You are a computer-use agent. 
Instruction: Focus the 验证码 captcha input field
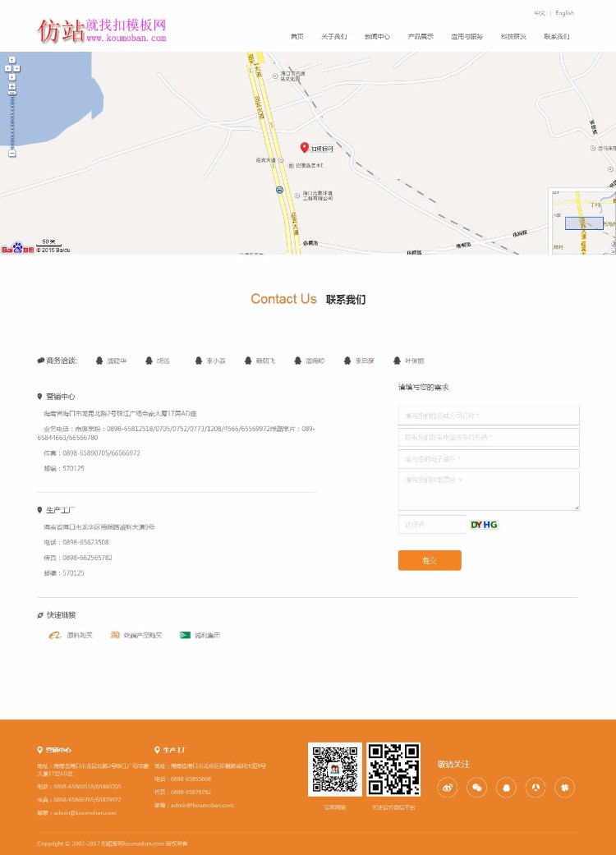point(432,525)
